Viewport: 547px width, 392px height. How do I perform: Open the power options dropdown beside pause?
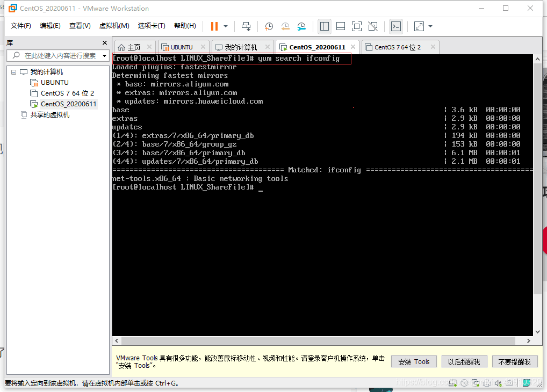[x=226, y=26]
